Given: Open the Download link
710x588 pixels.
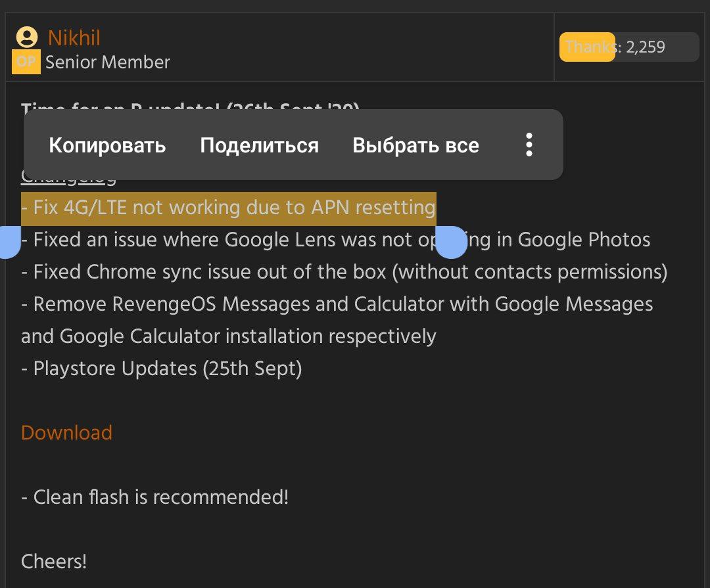Looking at the screenshot, I should 66,433.
